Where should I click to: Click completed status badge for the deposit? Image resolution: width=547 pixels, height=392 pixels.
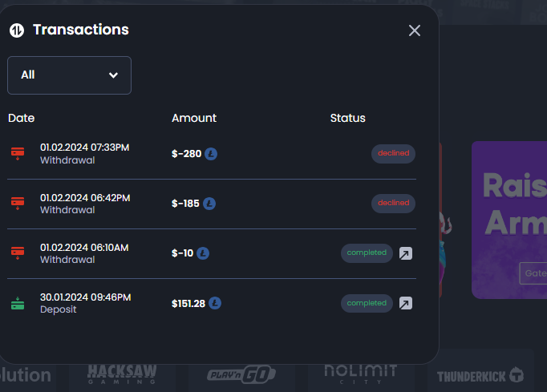click(x=367, y=303)
